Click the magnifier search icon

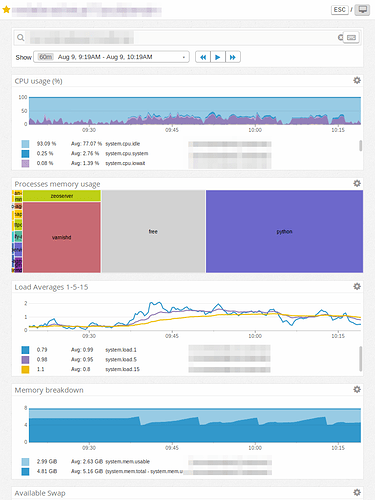coord(21,38)
